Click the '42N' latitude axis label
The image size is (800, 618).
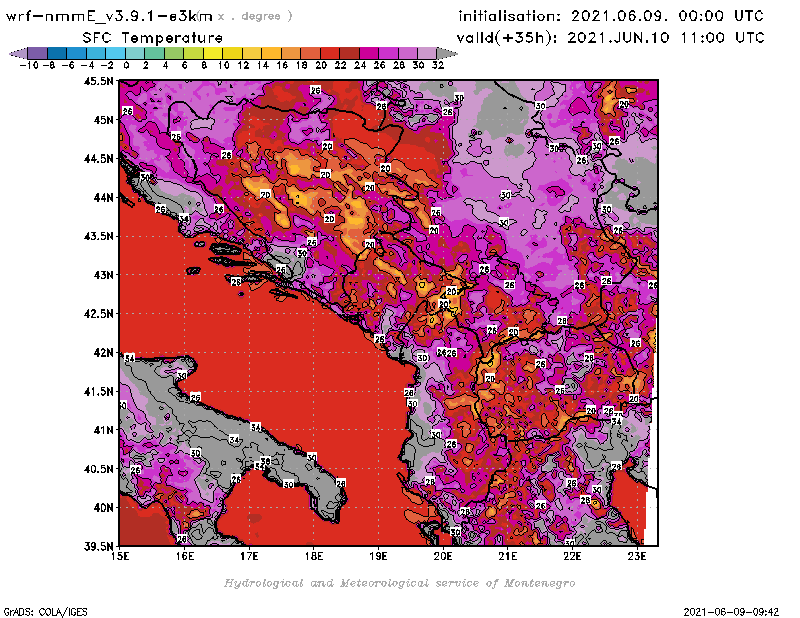coord(103,353)
